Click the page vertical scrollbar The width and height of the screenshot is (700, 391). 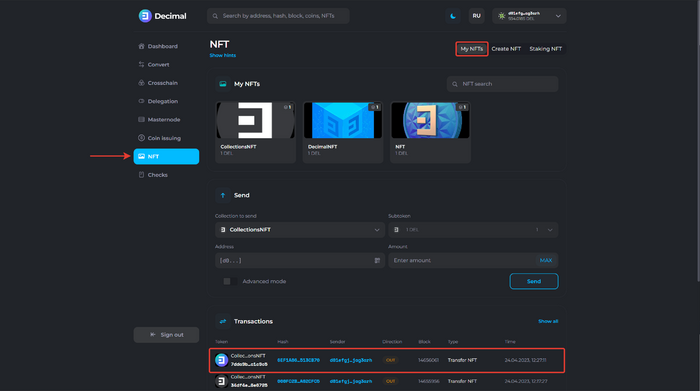698,141
